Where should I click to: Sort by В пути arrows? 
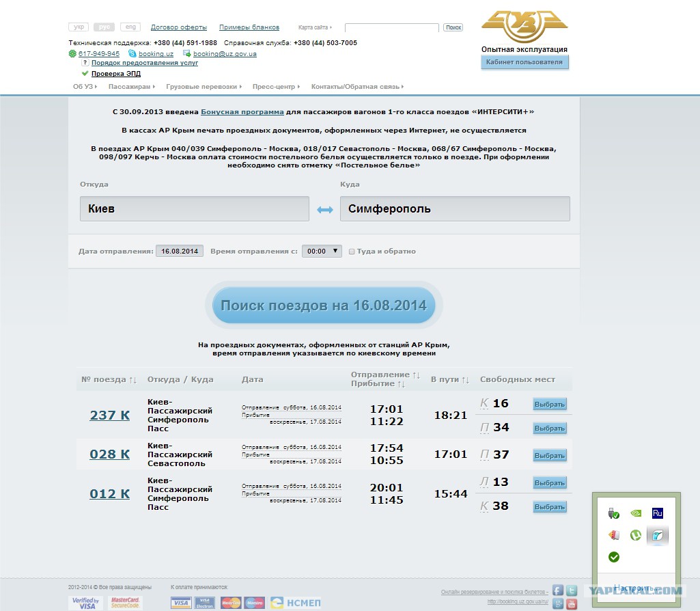pos(465,379)
